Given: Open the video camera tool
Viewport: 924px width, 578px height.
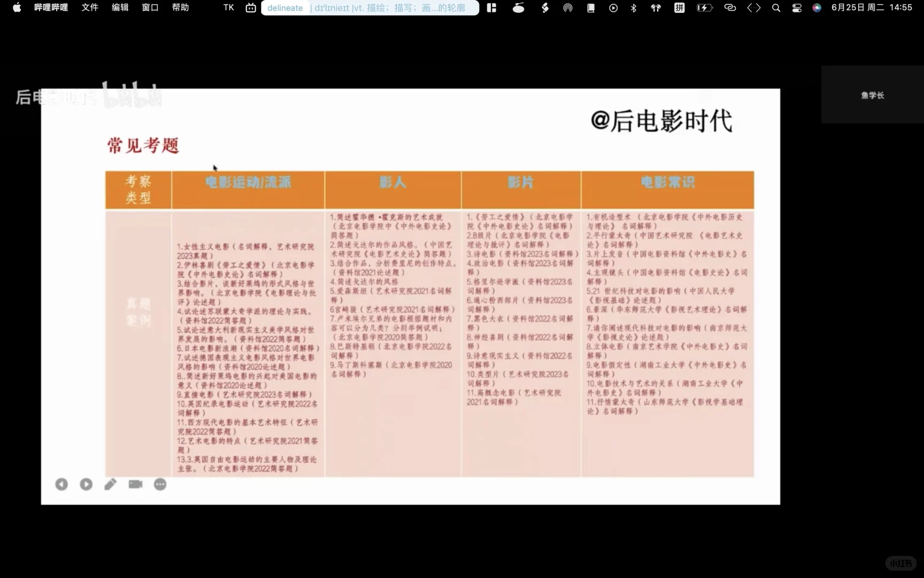Looking at the screenshot, I should click(135, 484).
